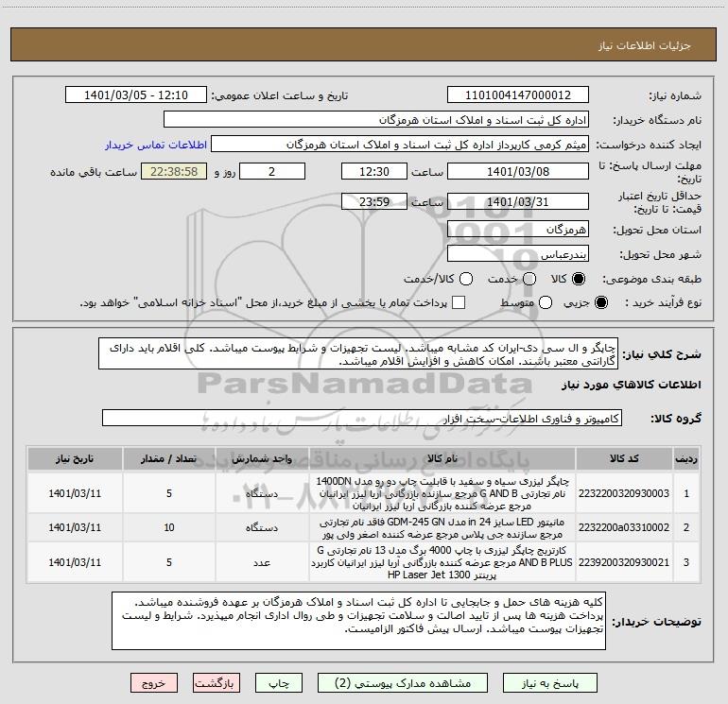Open the اطلاعات تماس خریدار link

(x=156, y=145)
